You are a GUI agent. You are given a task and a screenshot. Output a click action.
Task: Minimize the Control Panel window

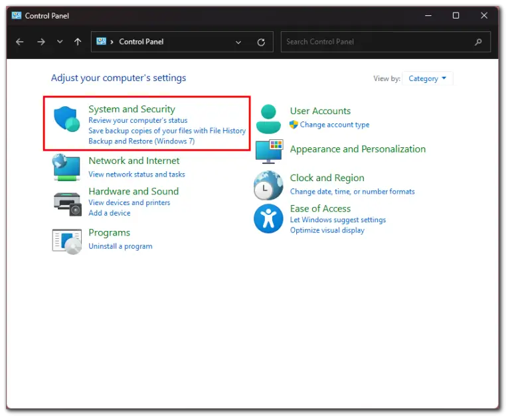(428, 15)
